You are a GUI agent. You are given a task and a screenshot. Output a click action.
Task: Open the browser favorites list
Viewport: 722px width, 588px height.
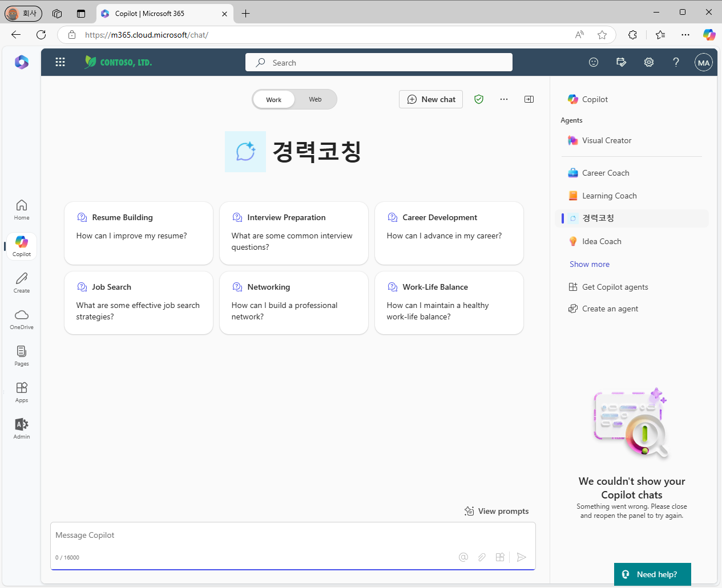pos(660,35)
